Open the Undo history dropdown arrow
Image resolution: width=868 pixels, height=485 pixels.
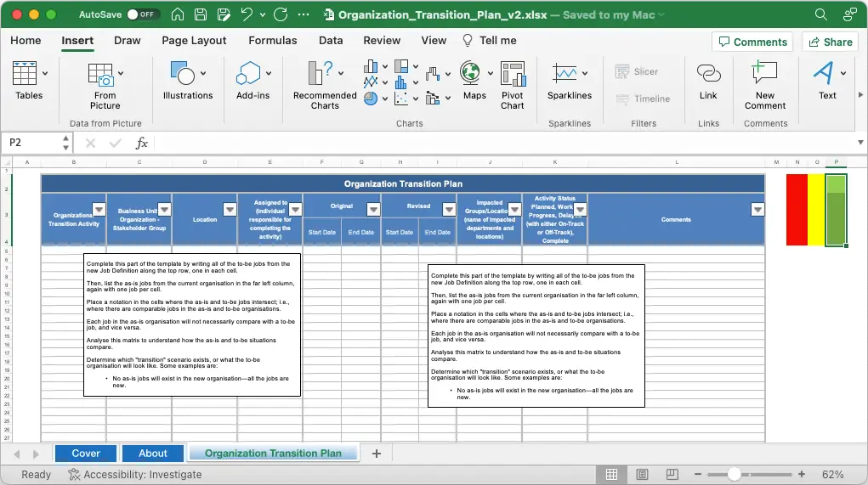pyautogui.click(x=263, y=15)
